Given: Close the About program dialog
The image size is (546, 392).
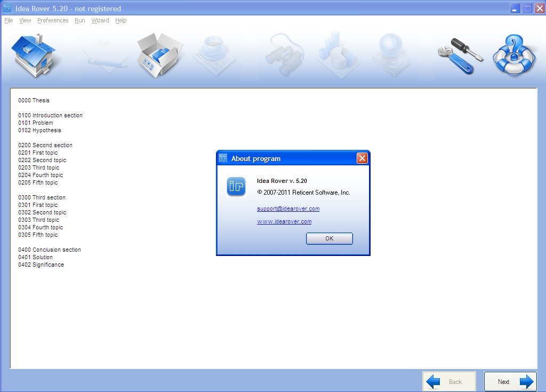Looking at the screenshot, I should click(x=362, y=158).
